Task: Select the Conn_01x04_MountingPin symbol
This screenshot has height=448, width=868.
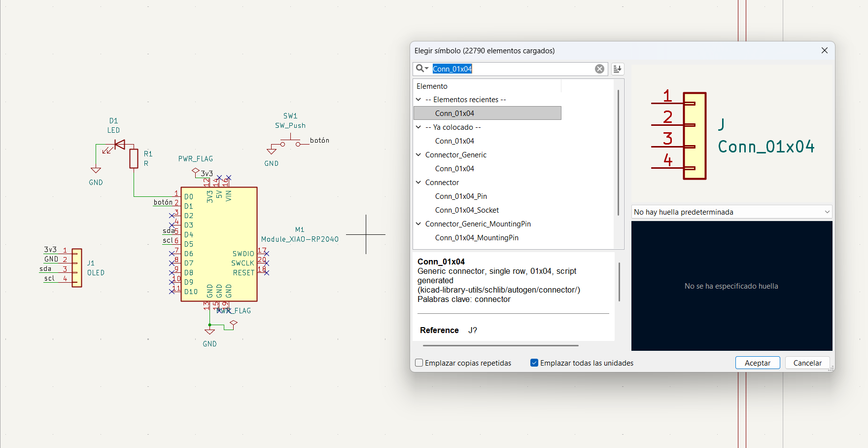Action: coord(476,237)
